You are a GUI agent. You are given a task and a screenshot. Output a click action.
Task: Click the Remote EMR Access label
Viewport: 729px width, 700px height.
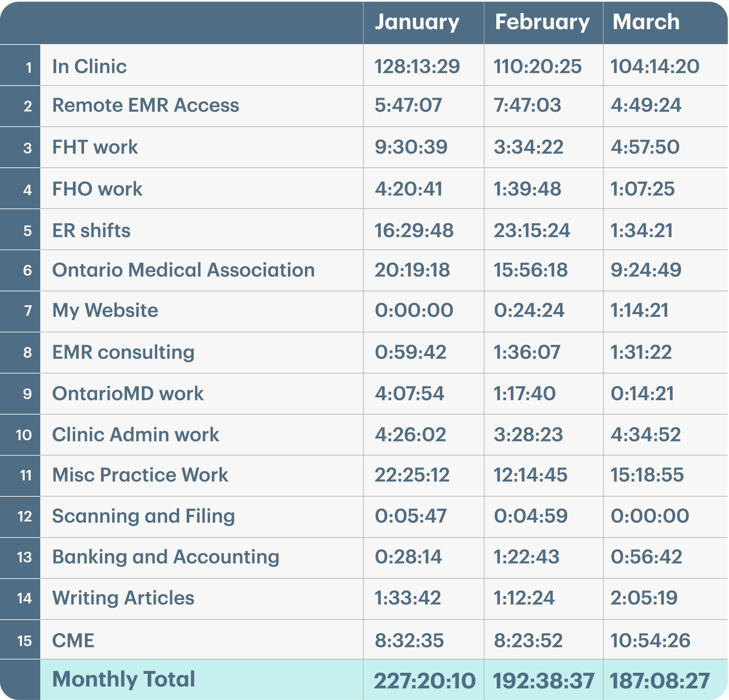point(145,105)
